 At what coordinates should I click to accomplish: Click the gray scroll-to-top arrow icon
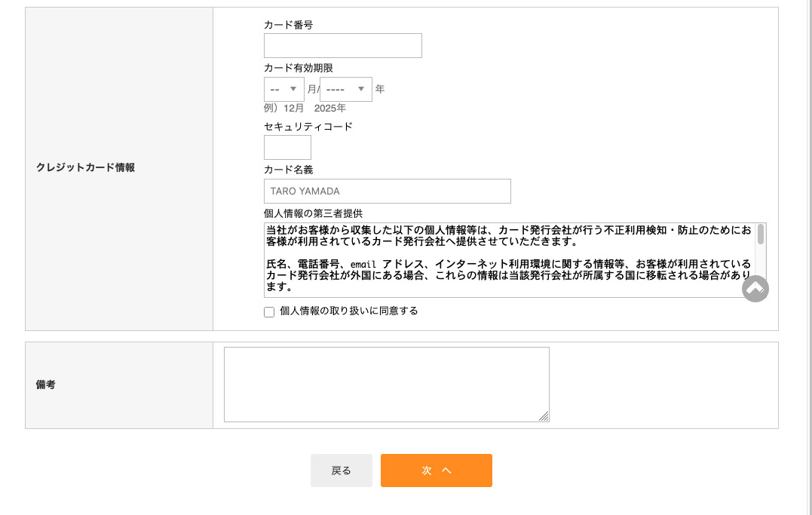coord(755,289)
